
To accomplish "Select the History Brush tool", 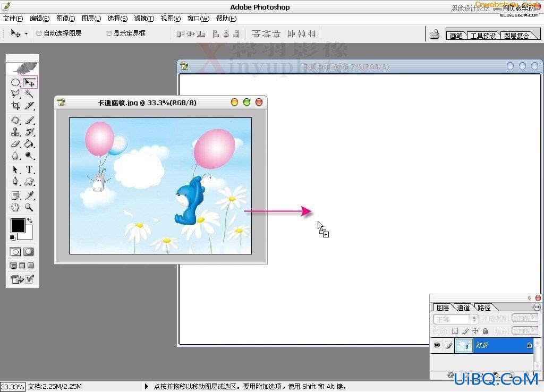I will [29, 132].
